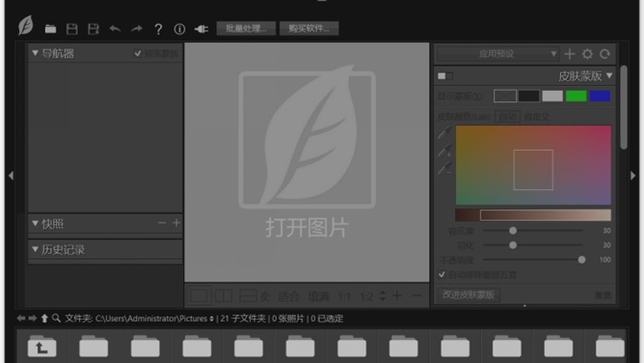This screenshot has width=644, height=363.
Task: Collapse the left side panel arrow
Action: click(x=10, y=176)
